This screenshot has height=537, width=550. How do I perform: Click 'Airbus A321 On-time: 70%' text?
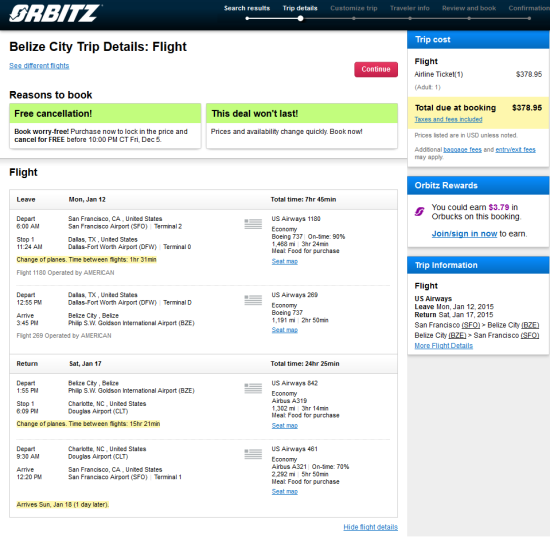[310, 466]
